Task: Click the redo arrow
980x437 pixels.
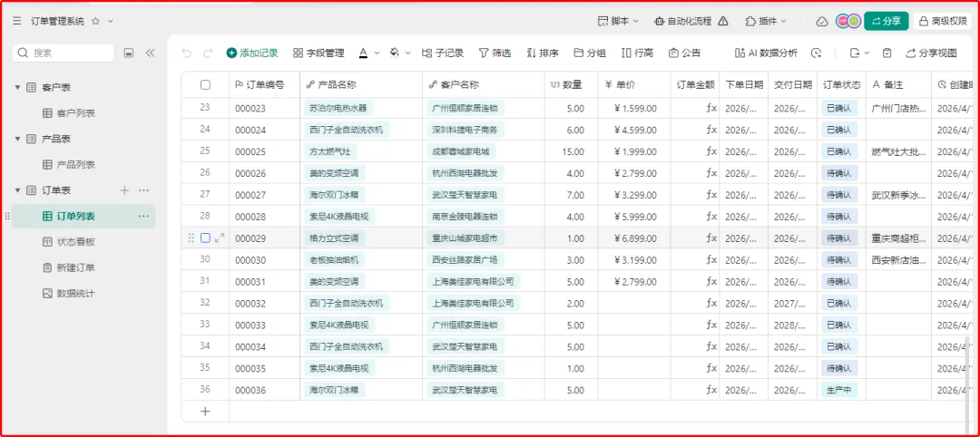Action: (x=208, y=53)
